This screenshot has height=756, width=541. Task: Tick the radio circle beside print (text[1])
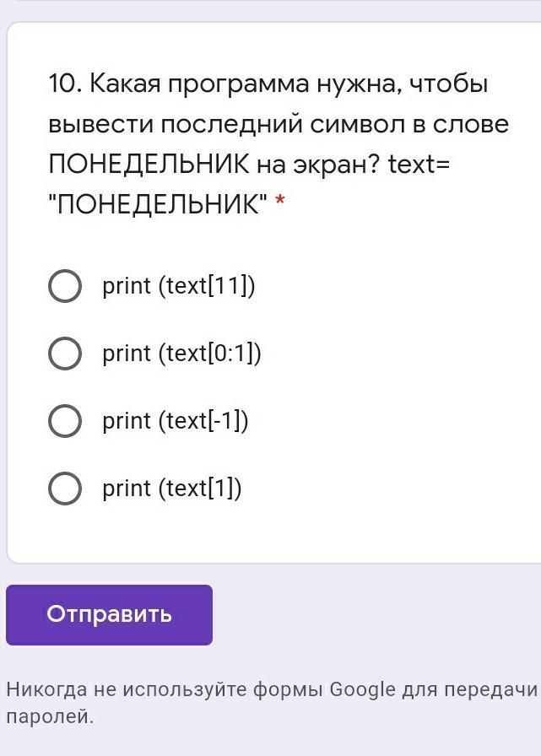coord(65,488)
